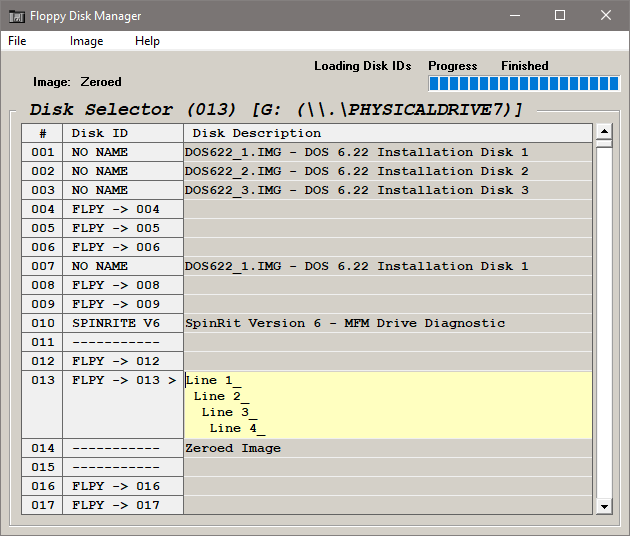Select disk row 001
630x536 pixels.
pyautogui.click(x=307, y=152)
